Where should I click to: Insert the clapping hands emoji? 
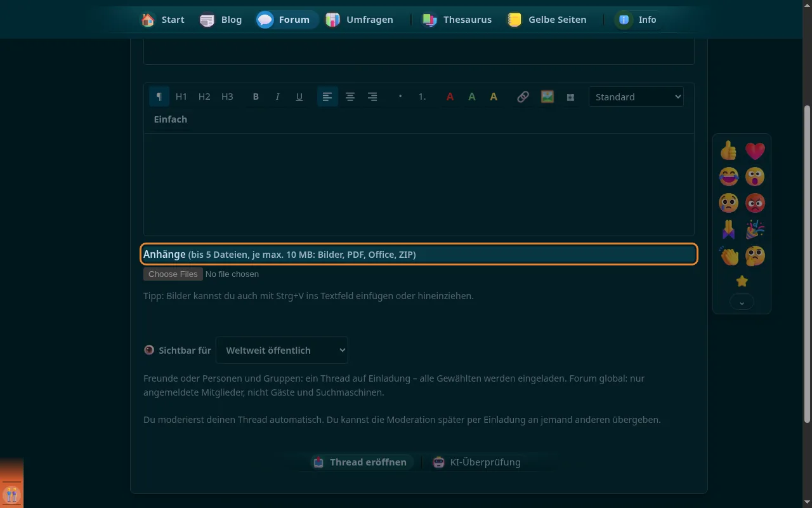tap(728, 256)
